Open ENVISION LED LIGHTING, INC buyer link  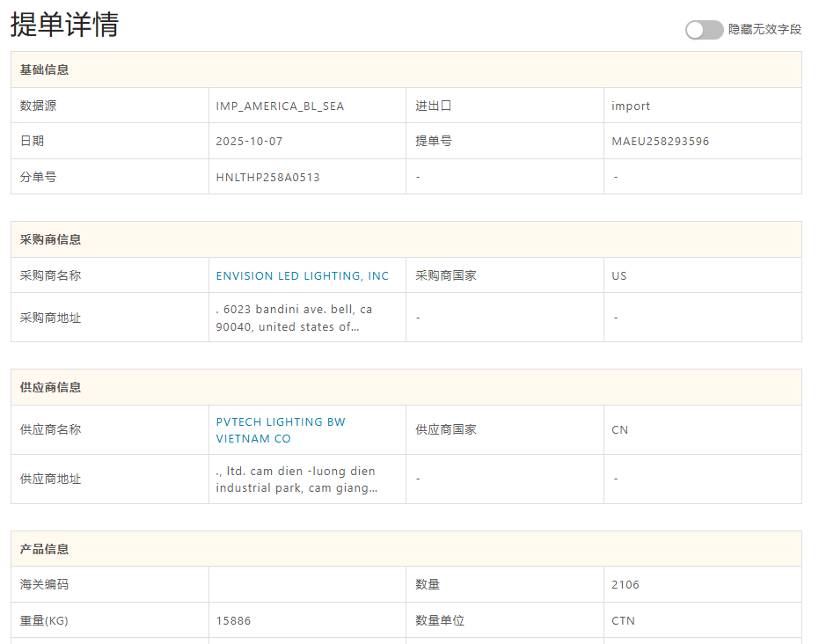click(x=303, y=275)
